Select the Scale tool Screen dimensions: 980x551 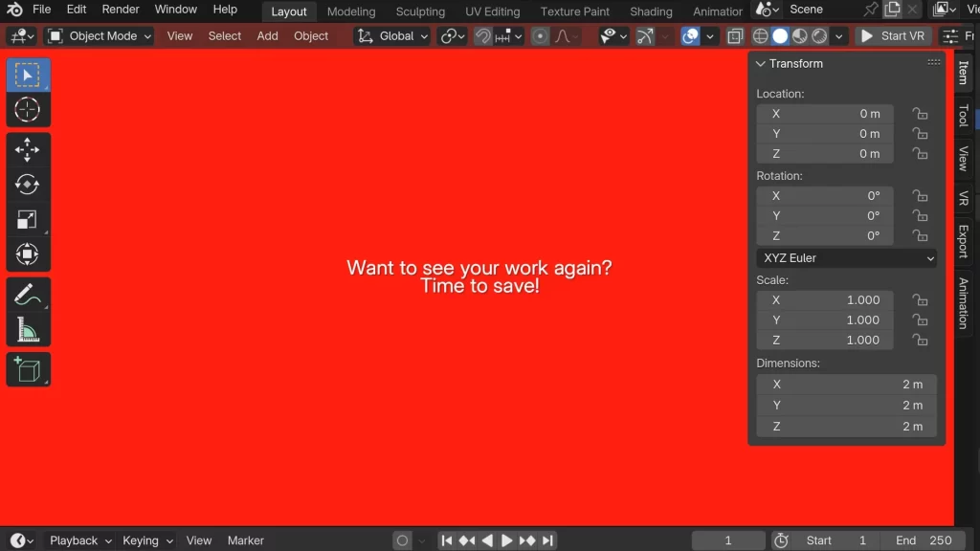click(x=28, y=220)
